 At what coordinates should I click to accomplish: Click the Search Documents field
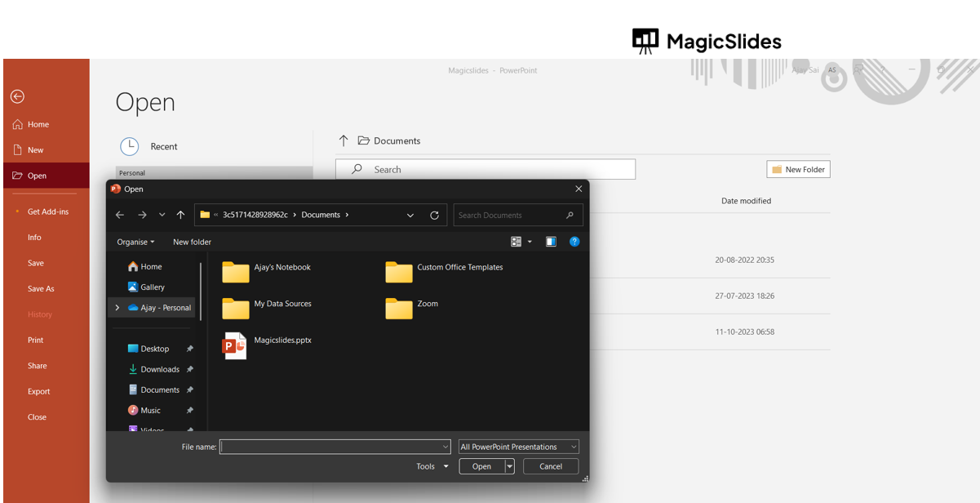click(x=518, y=215)
